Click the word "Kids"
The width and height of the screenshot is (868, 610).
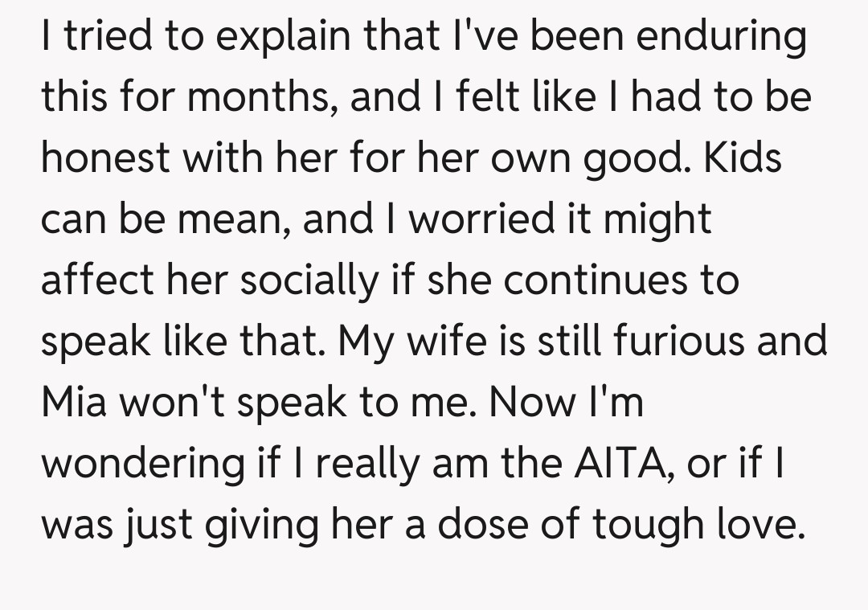(x=743, y=158)
